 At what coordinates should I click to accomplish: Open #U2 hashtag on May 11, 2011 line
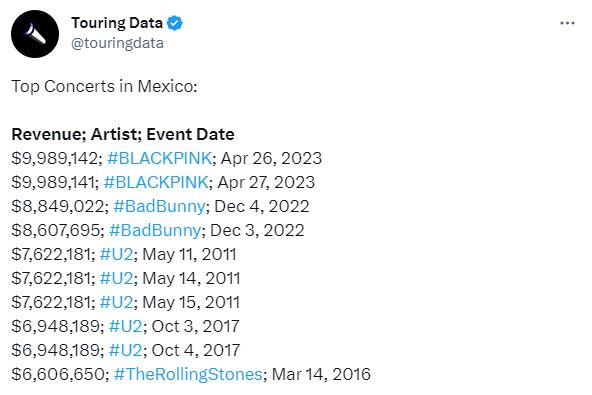[116, 254]
